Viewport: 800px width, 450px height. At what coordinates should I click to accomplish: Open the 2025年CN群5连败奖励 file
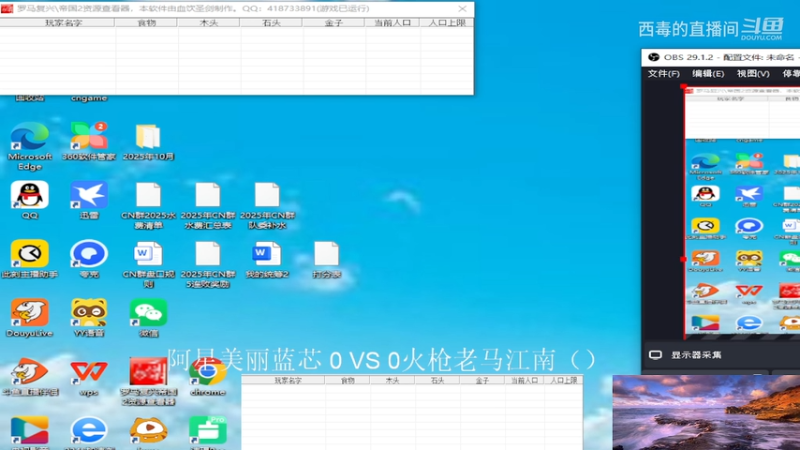pos(208,265)
